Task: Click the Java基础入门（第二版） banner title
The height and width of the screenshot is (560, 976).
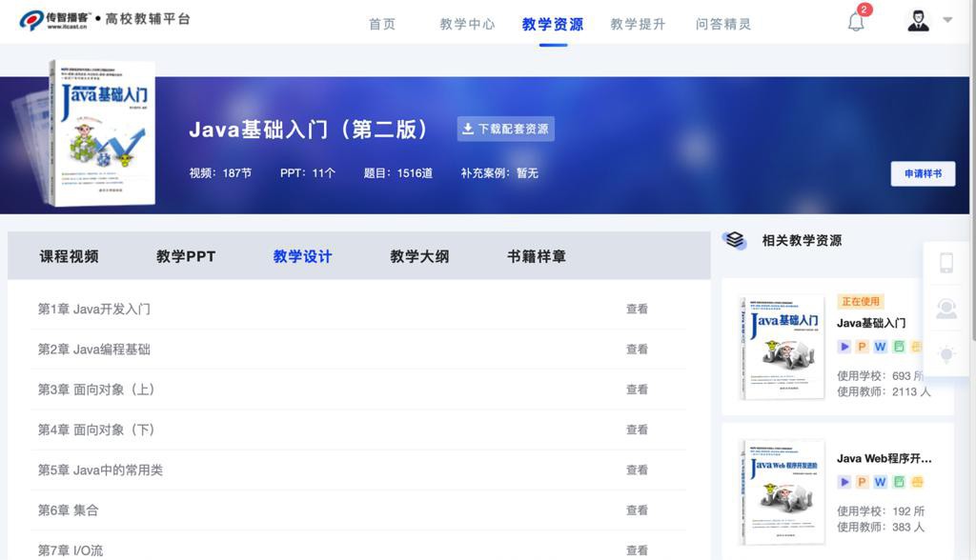Action: pos(309,130)
